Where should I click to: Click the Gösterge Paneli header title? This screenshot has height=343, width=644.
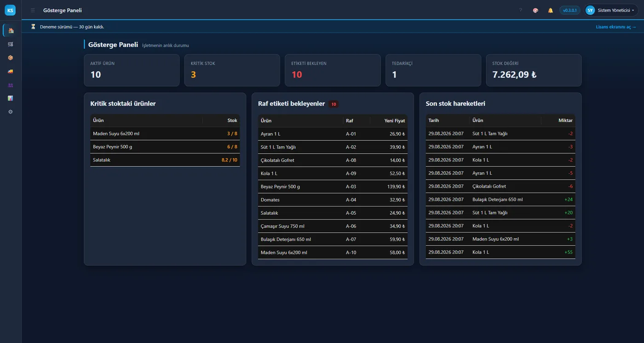coord(63,10)
